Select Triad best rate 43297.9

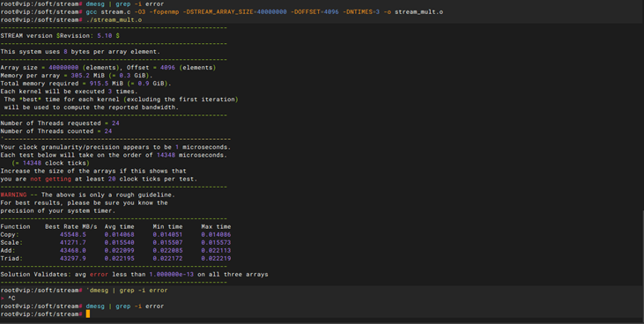click(x=73, y=259)
